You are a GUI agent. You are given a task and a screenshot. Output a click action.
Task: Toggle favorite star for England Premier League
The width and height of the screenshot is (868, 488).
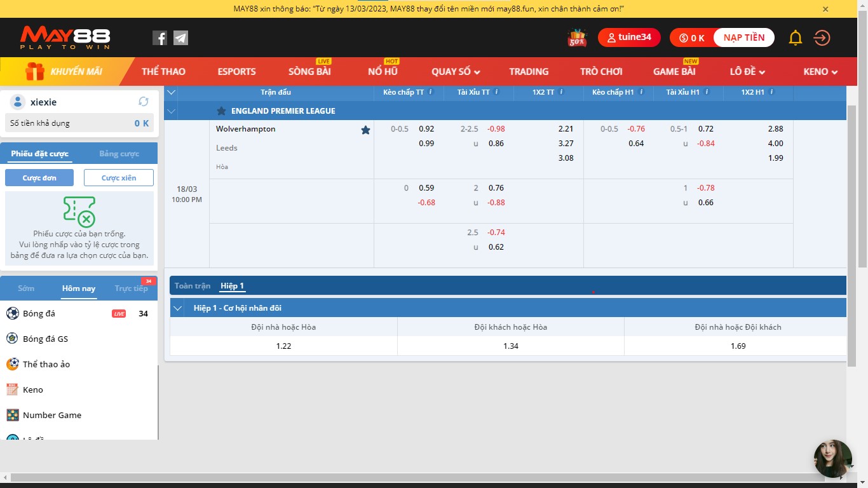[221, 111]
